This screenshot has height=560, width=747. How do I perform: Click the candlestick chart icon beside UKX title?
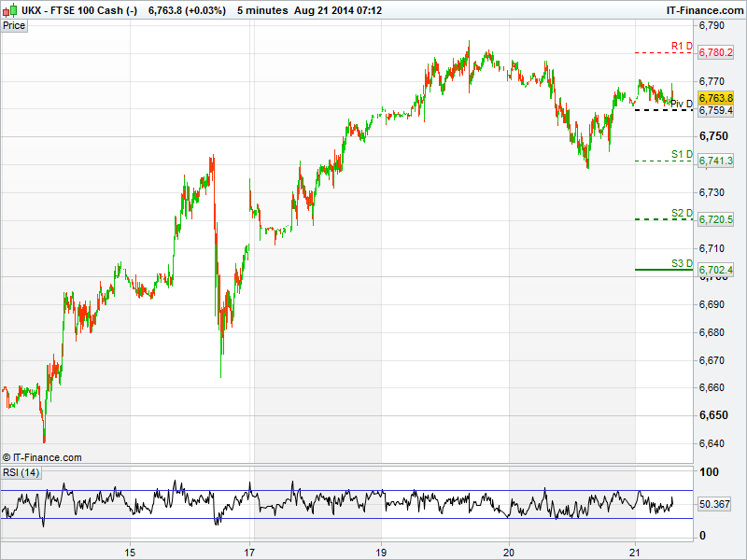(x=10, y=9)
